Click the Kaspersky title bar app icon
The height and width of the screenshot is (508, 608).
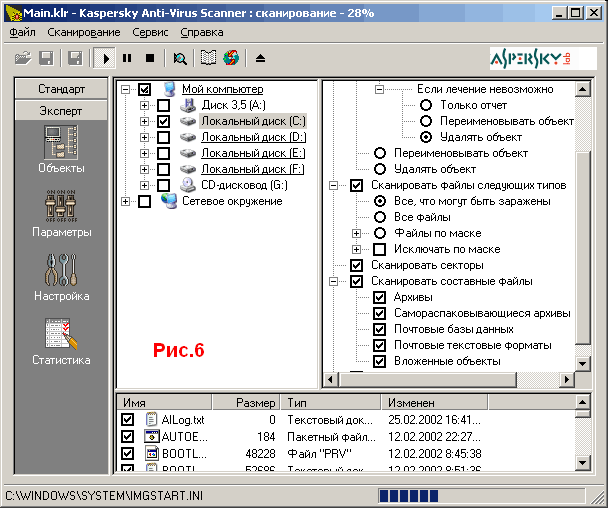pos(13,13)
